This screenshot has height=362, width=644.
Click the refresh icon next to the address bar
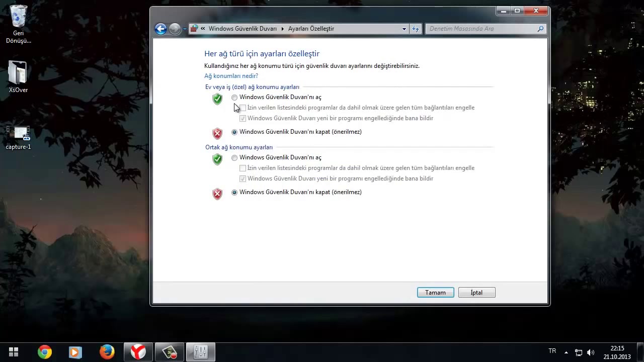click(416, 29)
